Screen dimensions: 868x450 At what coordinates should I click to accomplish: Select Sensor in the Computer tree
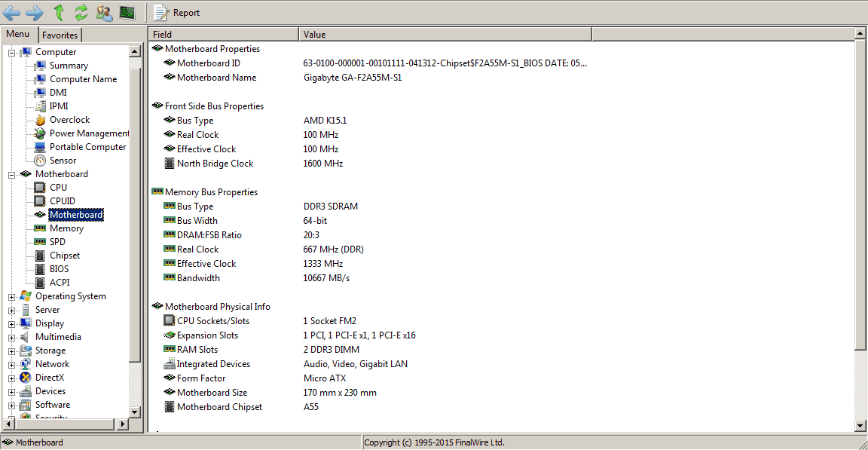63,161
